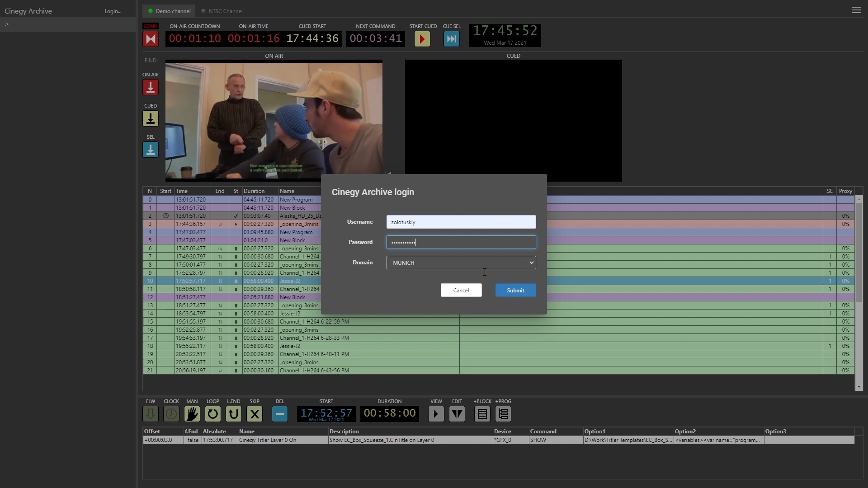The width and height of the screenshot is (868, 488).
Task: Click the pause status icon in row 20
Action: coord(236,362)
